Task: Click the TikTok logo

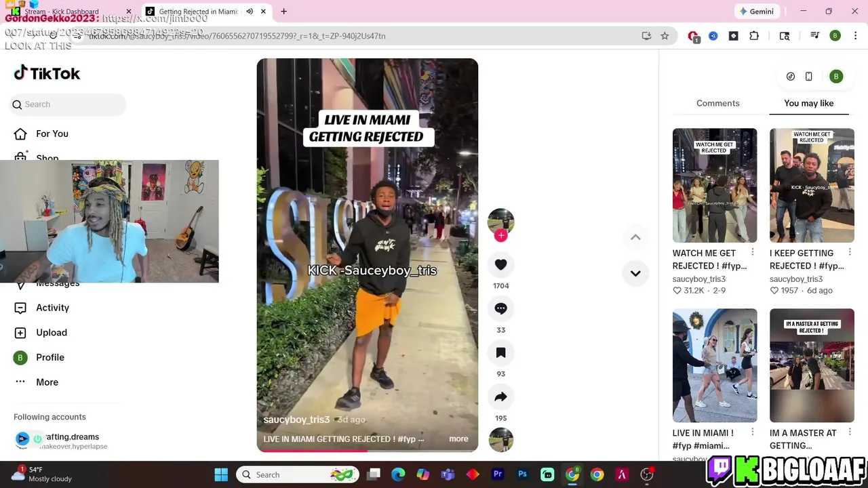Action: coord(47,73)
